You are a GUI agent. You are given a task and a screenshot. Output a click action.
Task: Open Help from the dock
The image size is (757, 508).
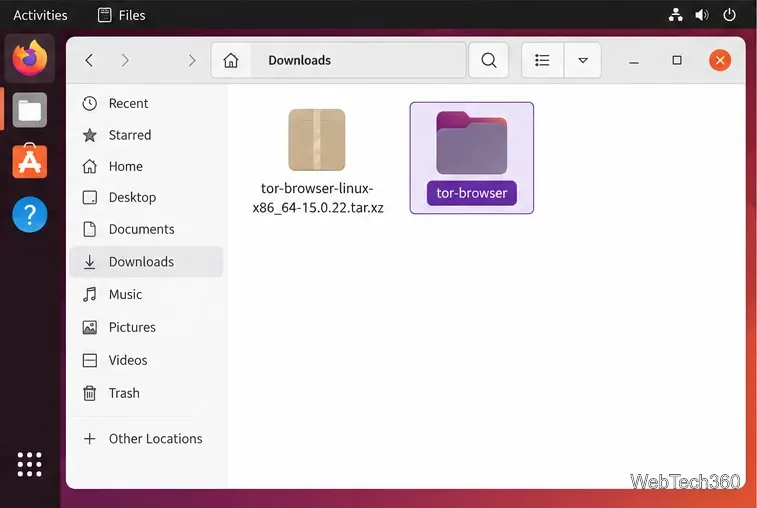(x=29, y=214)
